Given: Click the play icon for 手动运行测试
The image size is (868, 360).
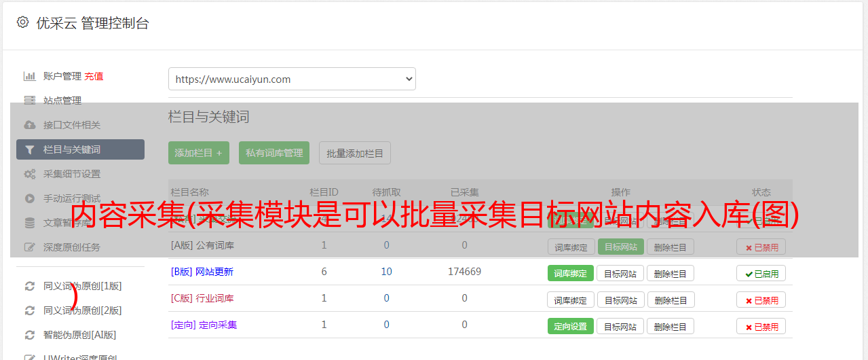Looking at the screenshot, I should (x=30, y=198).
